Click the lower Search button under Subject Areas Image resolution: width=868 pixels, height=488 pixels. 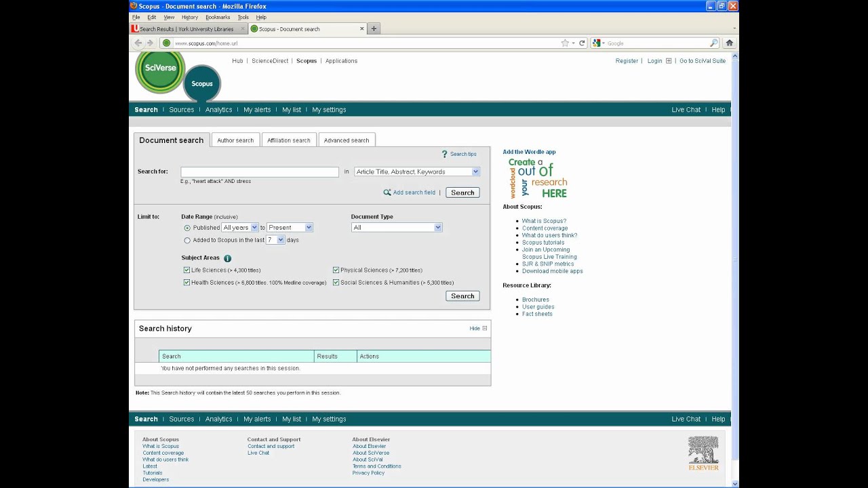click(x=462, y=296)
